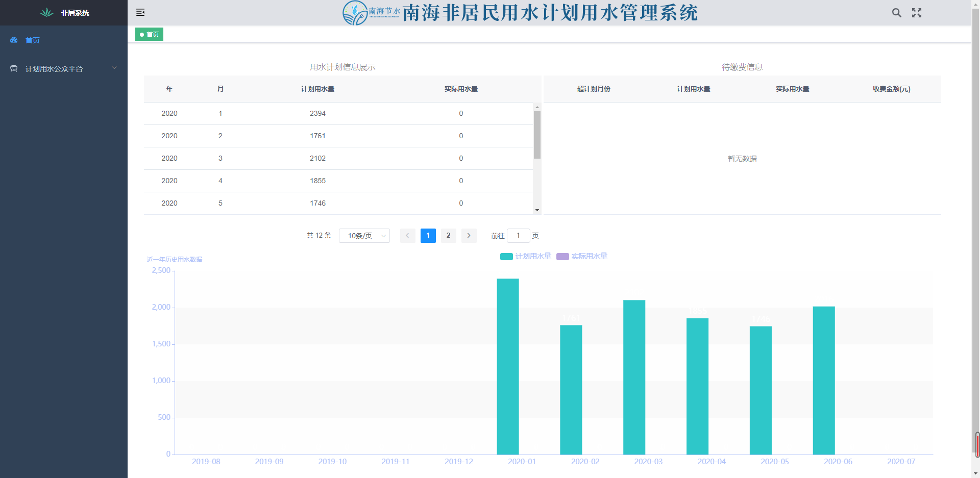Click the 2019-08 axis label
This screenshot has height=478, width=980.
206,461
